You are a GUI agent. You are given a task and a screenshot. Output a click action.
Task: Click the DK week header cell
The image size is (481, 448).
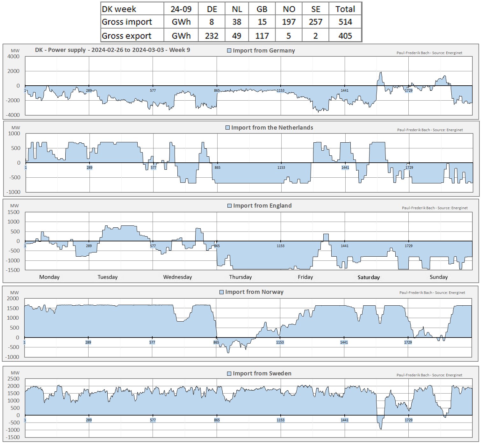click(119, 9)
